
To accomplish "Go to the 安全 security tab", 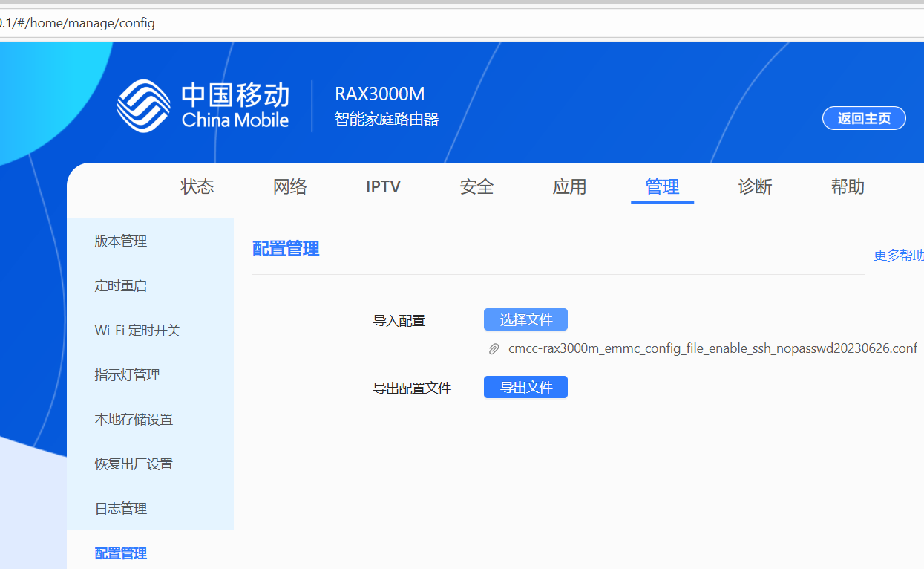I will click(476, 186).
